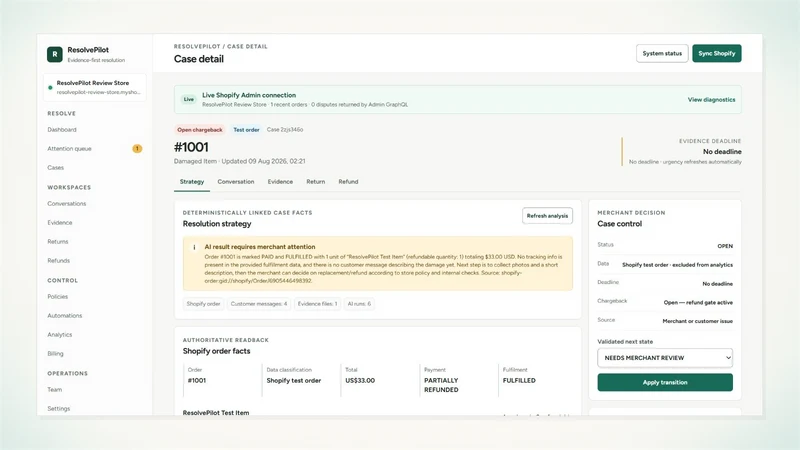Open Cases in the sidebar

(56, 167)
